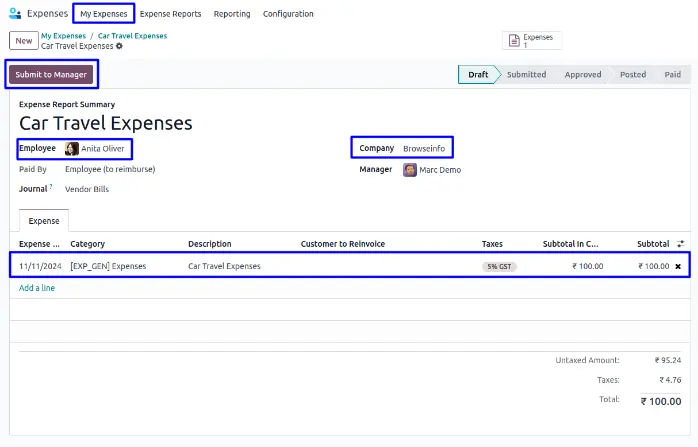Open the gear settings icon beside record title
Screen dimensions: 698x447
click(x=120, y=46)
